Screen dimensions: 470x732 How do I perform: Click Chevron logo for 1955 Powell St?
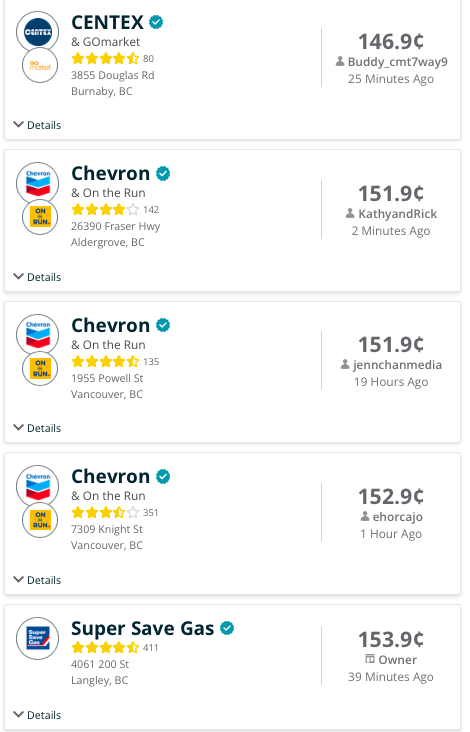click(x=37, y=335)
